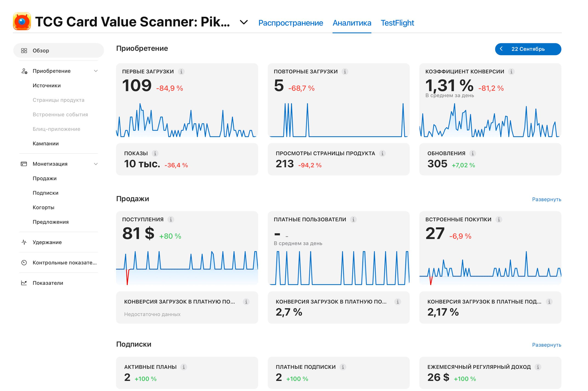Collapse the Монетизация sidebar section chevron
This screenshot has height=391, width=588.
click(x=96, y=164)
